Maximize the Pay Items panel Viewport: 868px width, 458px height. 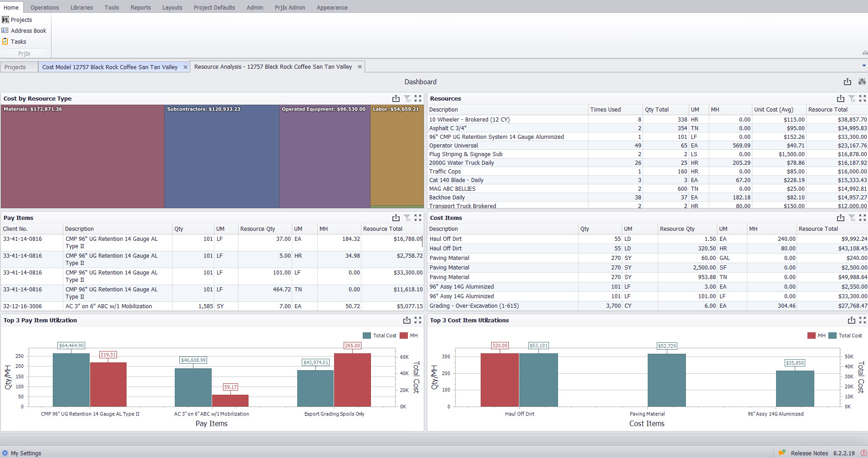click(418, 218)
